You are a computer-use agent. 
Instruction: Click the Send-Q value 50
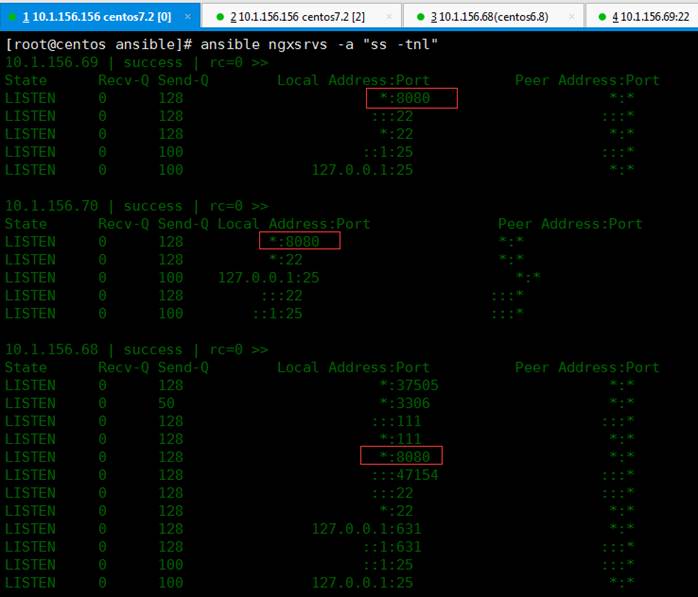tap(166, 403)
